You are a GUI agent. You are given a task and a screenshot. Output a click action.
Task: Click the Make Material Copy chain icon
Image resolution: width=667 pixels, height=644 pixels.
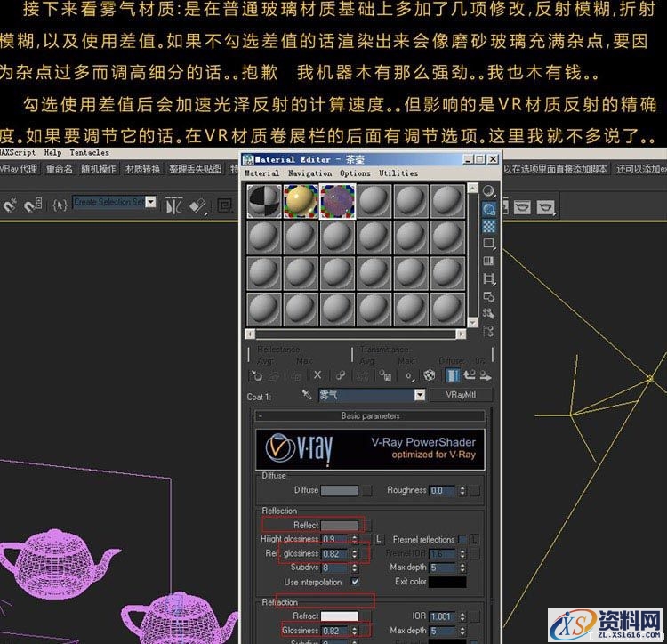point(341,375)
